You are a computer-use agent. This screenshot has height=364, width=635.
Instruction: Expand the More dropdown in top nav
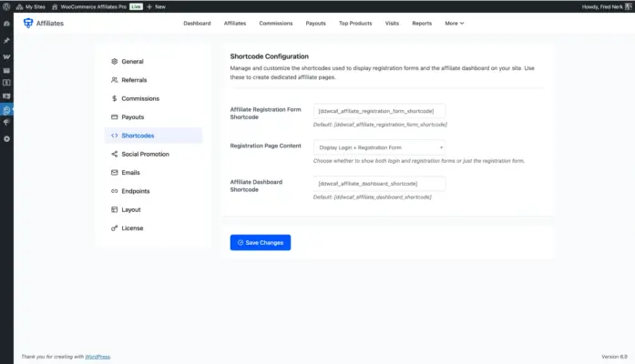455,24
